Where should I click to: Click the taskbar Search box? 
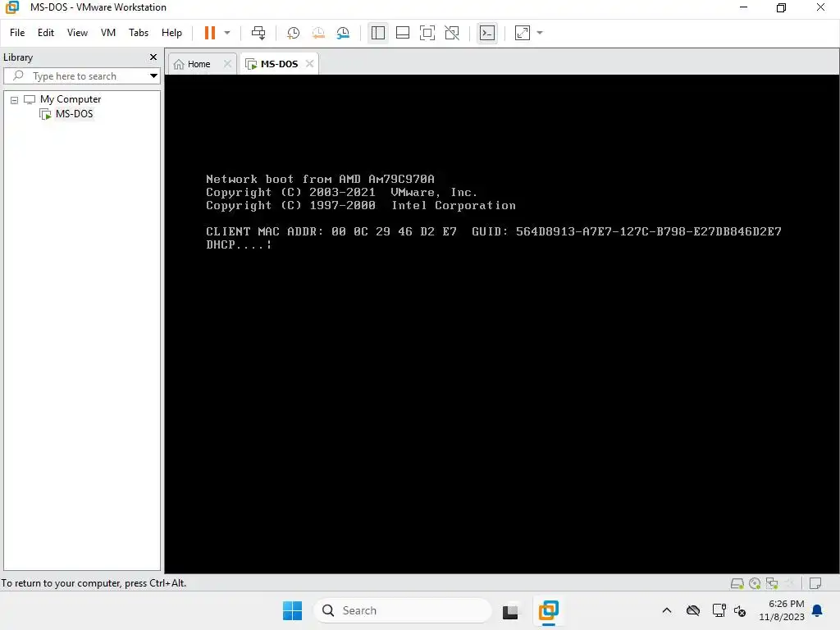click(403, 610)
